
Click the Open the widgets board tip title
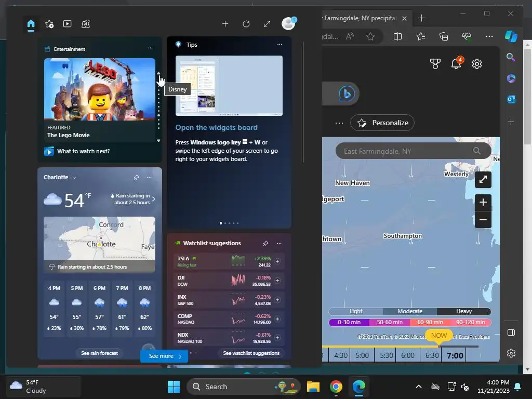pyautogui.click(x=217, y=128)
